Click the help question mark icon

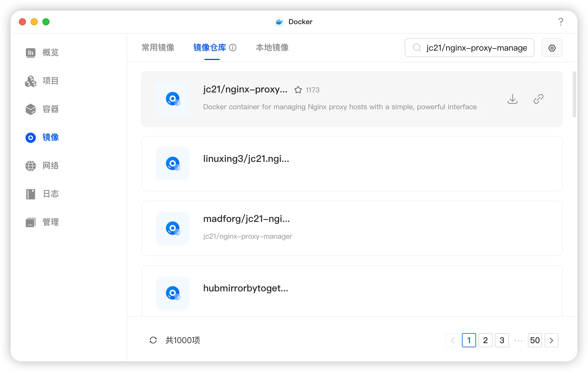[561, 22]
